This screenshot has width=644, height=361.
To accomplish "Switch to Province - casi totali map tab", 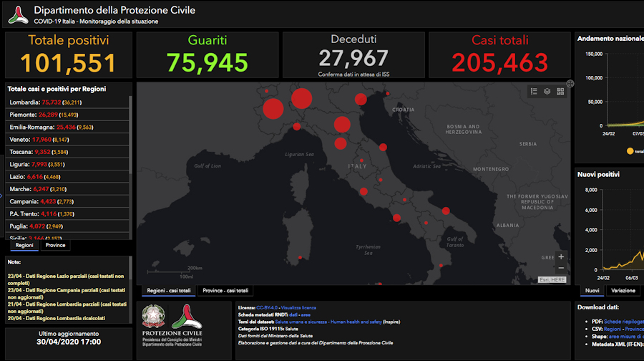I will pos(225,291).
